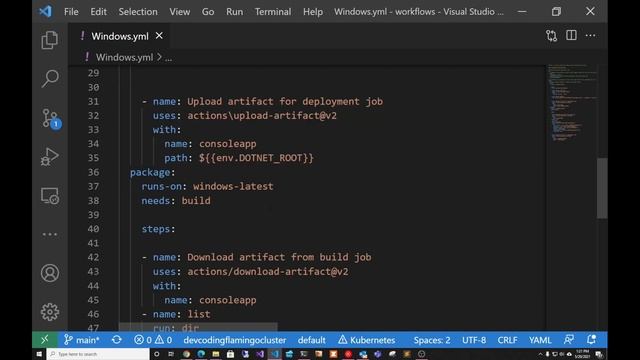Viewport: 640px width, 360px height.
Task: Open the Run and Debug view
Action: [50, 157]
